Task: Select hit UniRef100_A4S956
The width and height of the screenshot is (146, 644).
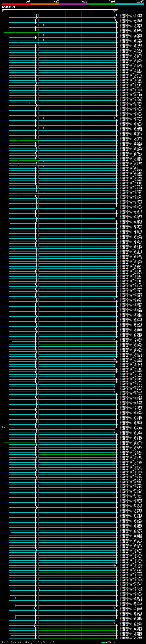Action: coord(131,339)
